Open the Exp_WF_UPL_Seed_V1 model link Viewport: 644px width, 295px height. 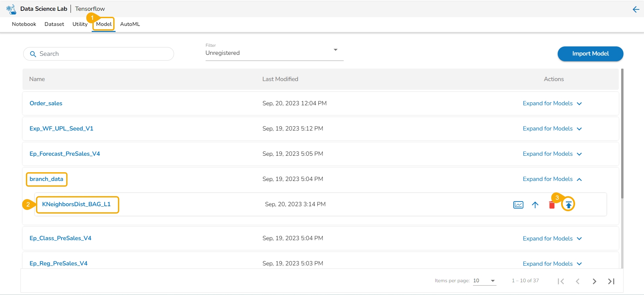click(x=61, y=128)
